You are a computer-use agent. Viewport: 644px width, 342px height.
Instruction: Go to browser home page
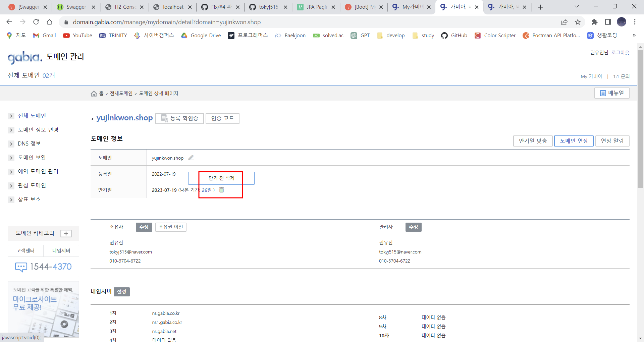[x=49, y=22]
